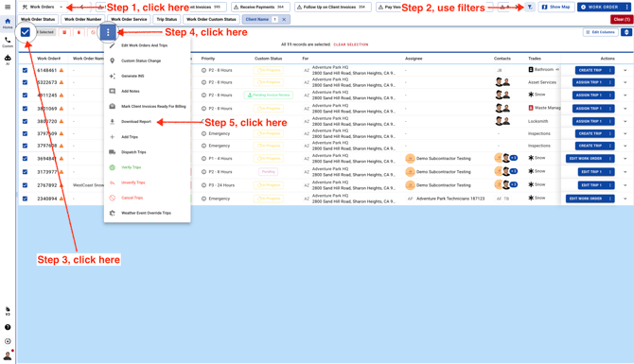Expand the row for work order 2340894

(x=625, y=199)
